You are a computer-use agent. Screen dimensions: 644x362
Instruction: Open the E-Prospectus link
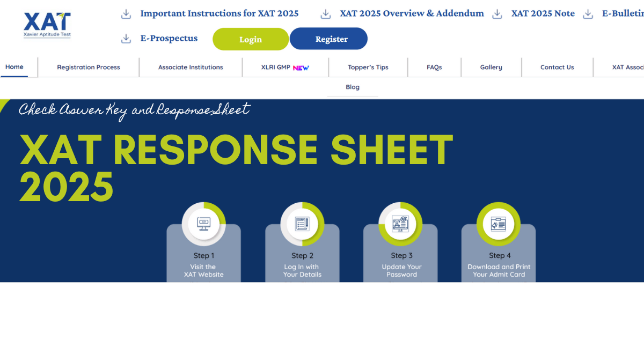click(169, 38)
